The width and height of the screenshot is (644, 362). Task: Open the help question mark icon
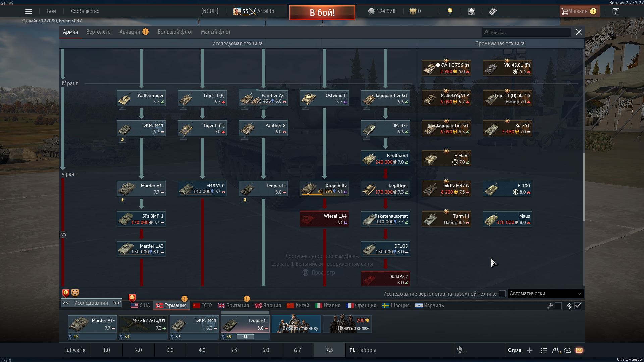616,11
